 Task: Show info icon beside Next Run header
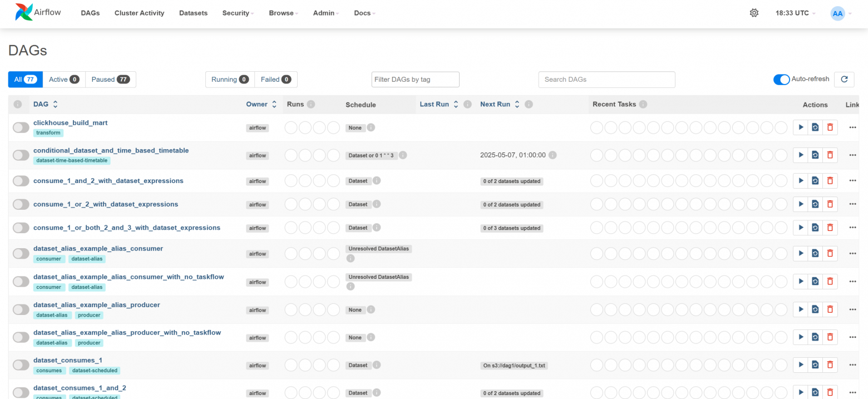[x=529, y=104]
